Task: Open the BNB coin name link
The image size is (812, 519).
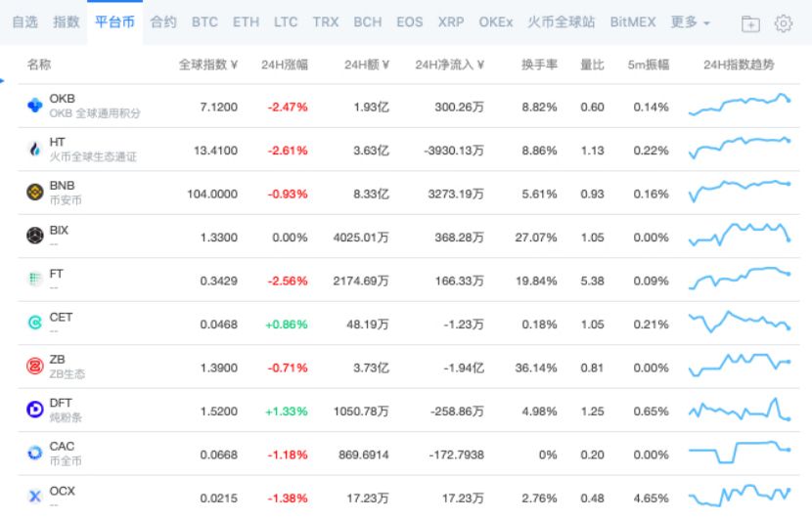Action: 63,186
